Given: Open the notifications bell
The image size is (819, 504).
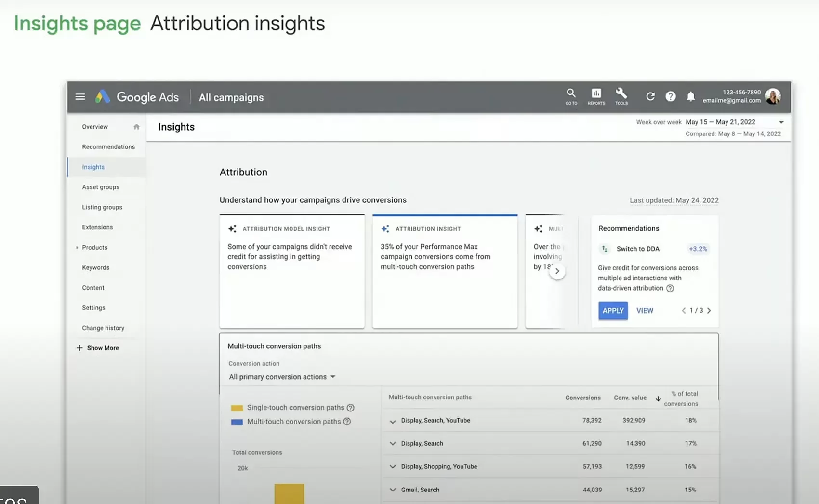Looking at the screenshot, I should click(x=690, y=96).
